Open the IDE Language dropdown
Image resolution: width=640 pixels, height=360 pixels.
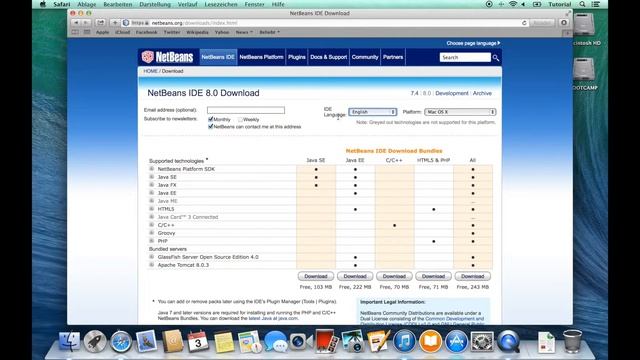pyautogui.click(x=372, y=111)
